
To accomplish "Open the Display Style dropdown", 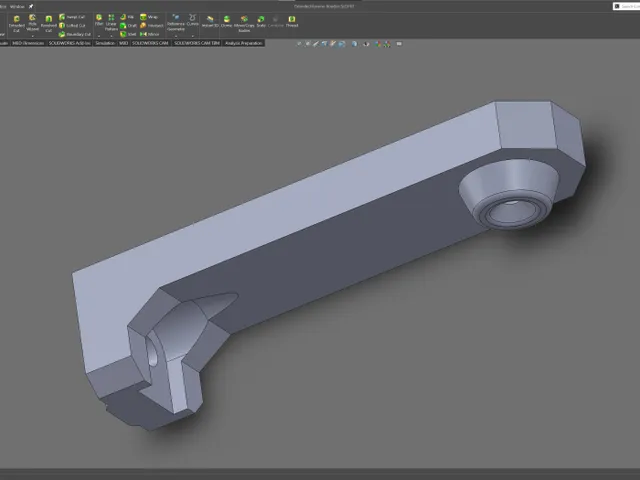I will (354, 44).
